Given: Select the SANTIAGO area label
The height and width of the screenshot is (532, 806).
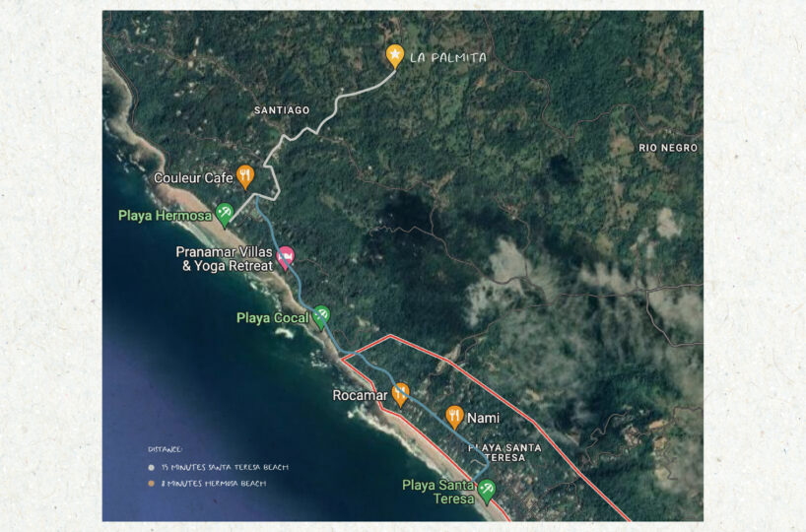Looking at the screenshot, I should point(282,110).
